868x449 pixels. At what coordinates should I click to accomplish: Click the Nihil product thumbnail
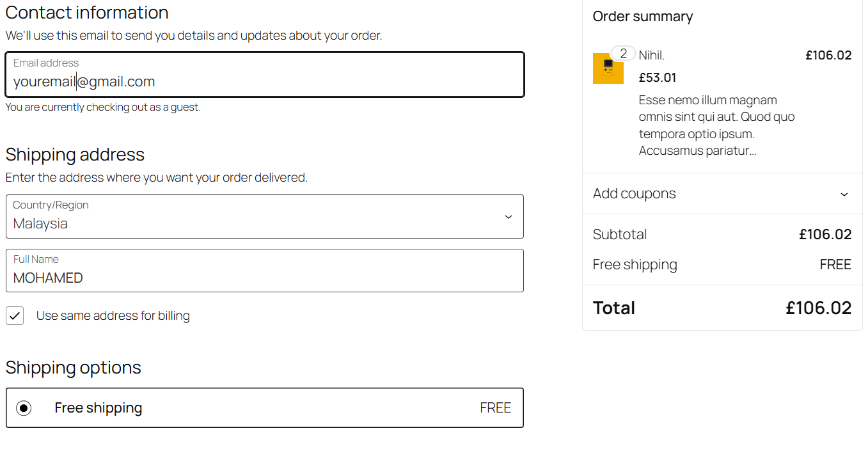tap(608, 68)
